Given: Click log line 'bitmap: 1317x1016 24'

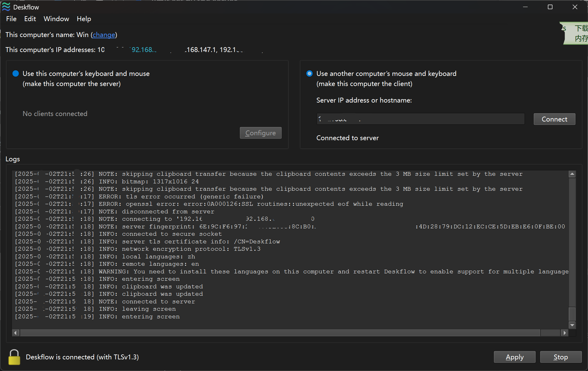Looking at the screenshot, I should point(107,182).
